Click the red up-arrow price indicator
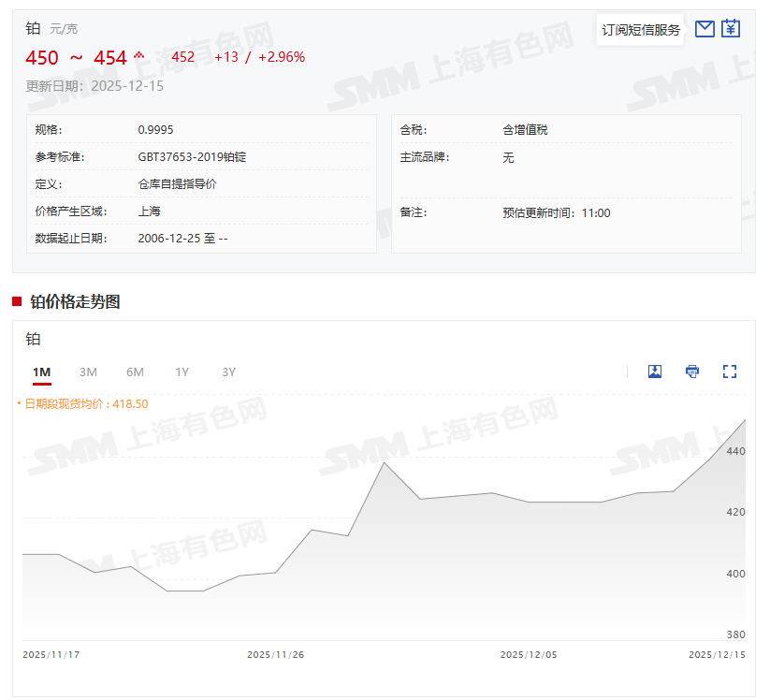The height and width of the screenshot is (700, 770). coord(139,55)
